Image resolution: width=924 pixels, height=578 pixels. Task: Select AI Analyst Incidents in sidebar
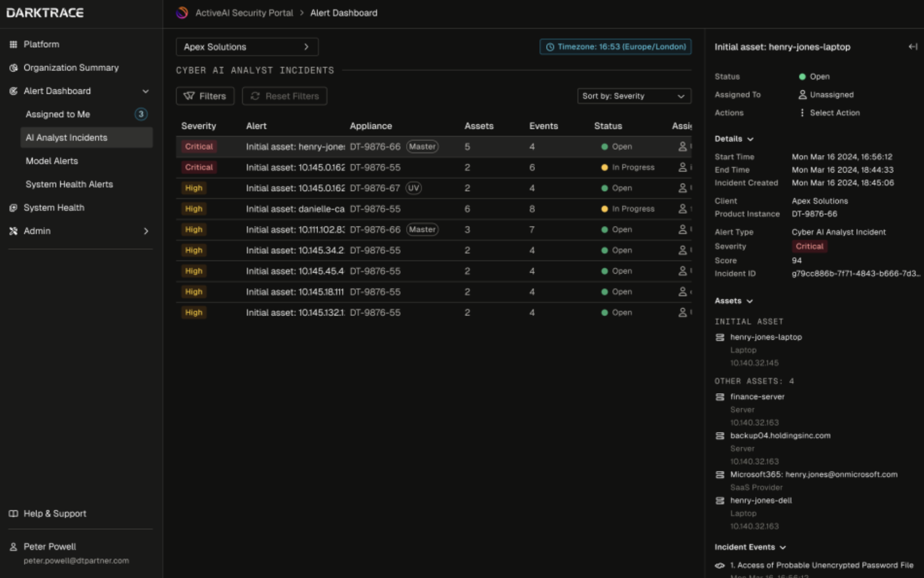coord(66,137)
